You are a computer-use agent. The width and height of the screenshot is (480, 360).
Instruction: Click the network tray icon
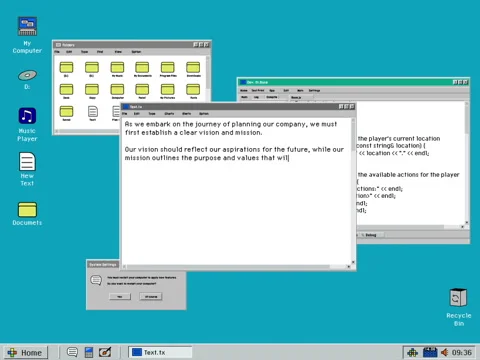coord(413,352)
